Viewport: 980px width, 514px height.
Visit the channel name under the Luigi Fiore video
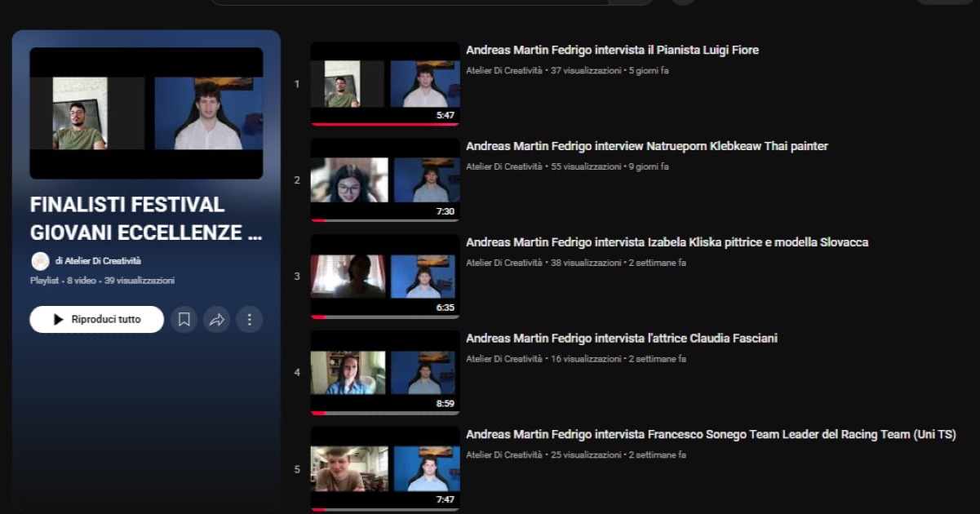503,71
